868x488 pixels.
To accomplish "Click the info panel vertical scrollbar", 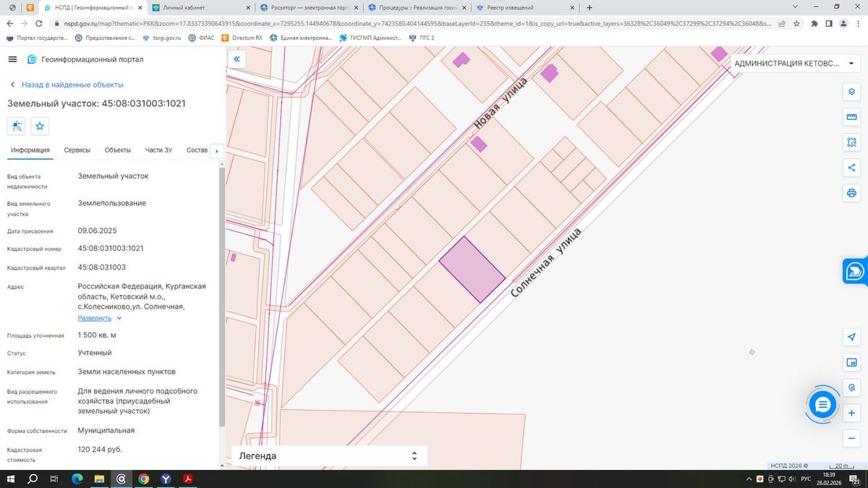I will (221, 296).
